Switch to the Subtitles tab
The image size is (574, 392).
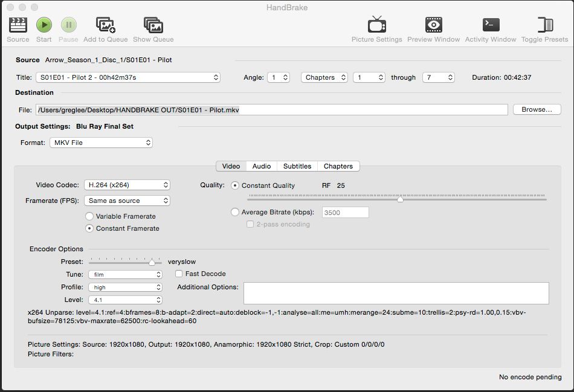297,166
